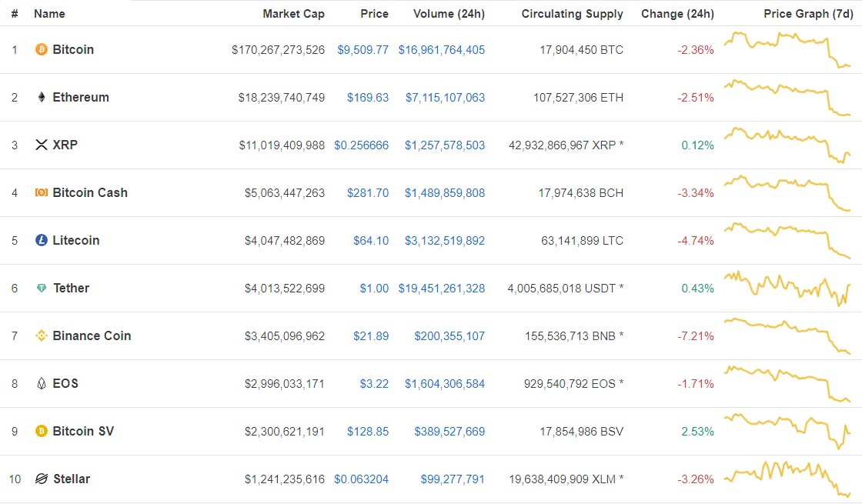862x504 pixels.
Task: Click Bitcoin price $9,509.77
Action: tap(363, 50)
